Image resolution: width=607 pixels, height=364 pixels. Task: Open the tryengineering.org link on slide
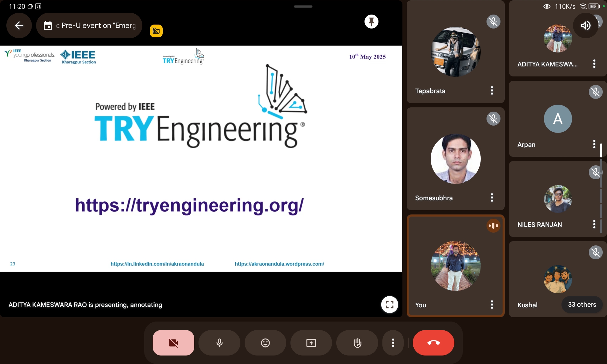point(189,205)
